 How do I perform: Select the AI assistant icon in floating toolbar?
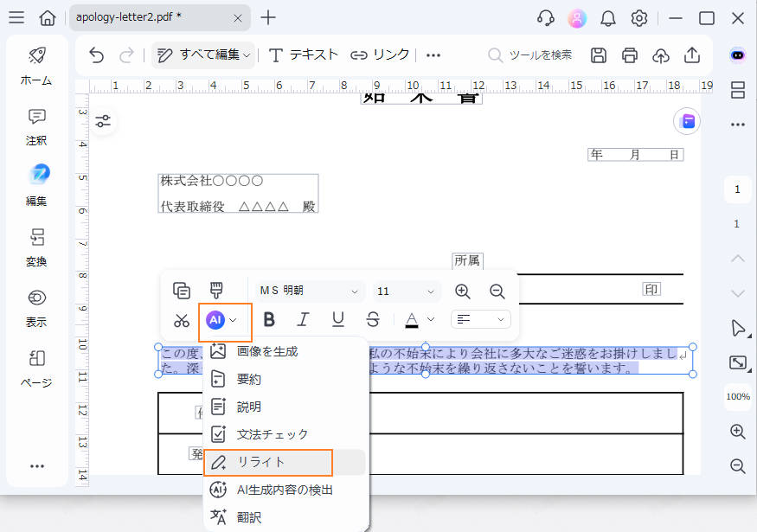[x=216, y=319]
